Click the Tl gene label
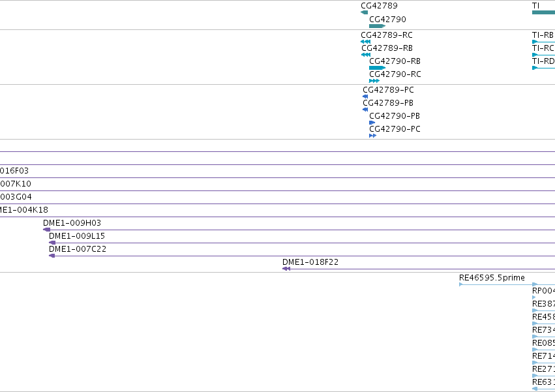Screen dimensions: 555x392 click(535, 6)
